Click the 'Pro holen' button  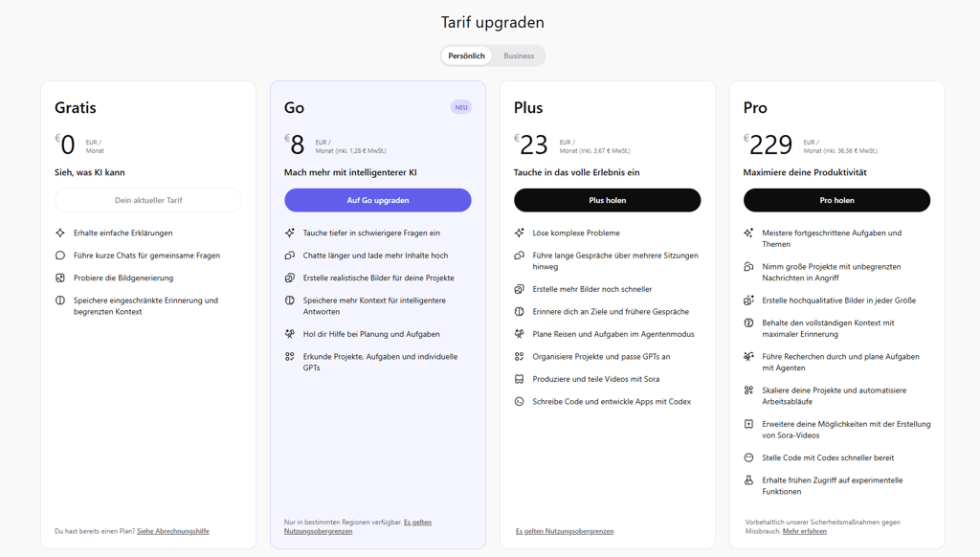click(836, 200)
